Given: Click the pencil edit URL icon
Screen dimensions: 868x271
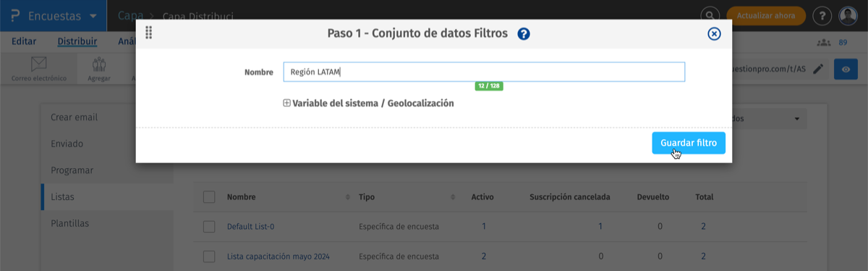Looking at the screenshot, I should (x=818, y=69).
